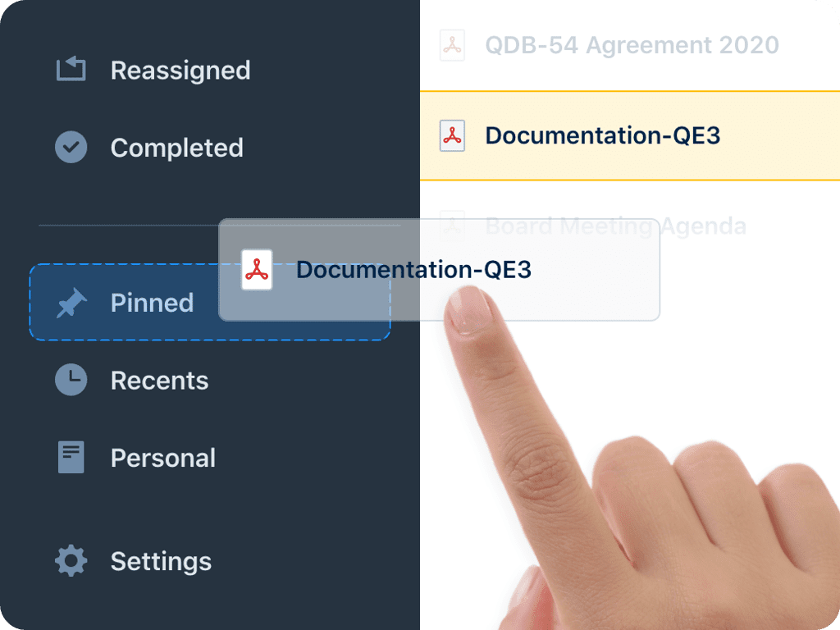Image resolution: width=840 pixels, height=630 pixels.
Task: Click the Pinned pushpin icon
Action: (72, 303)
